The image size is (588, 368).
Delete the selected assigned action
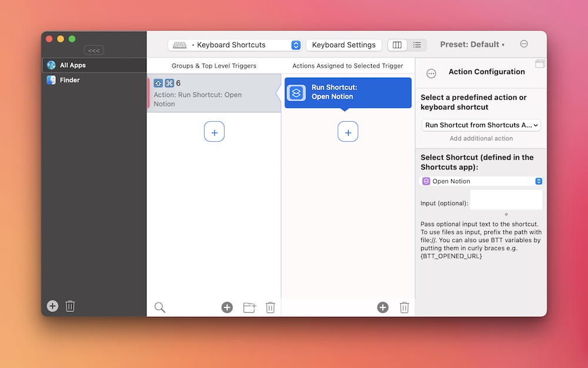coord(404,307)
